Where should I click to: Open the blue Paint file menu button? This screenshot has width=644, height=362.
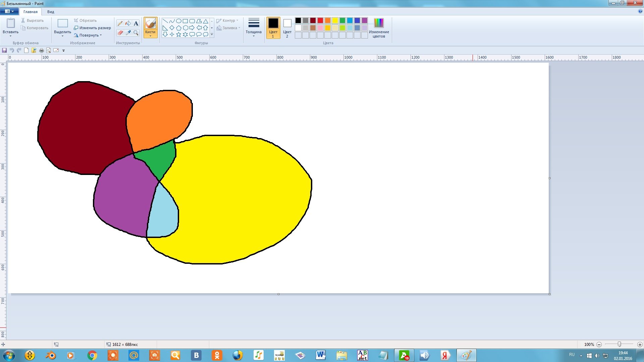pyautogui.click(x=9, y=11)
